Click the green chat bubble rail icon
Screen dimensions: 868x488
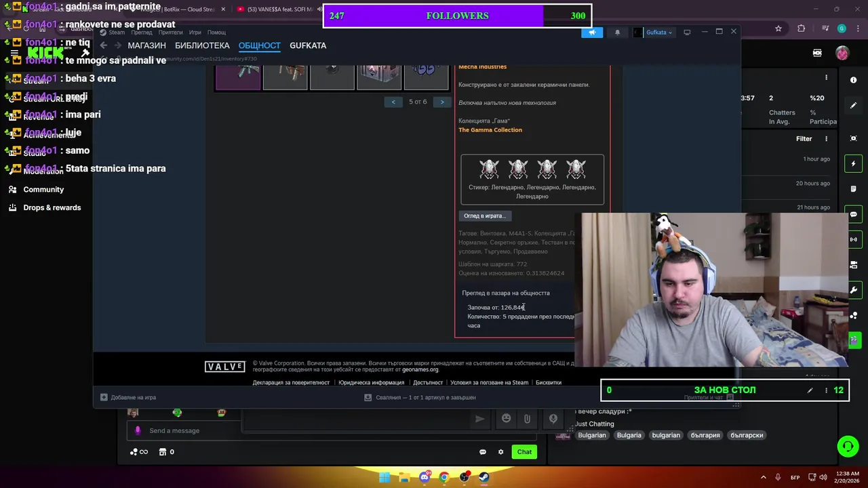click(854, 214)
